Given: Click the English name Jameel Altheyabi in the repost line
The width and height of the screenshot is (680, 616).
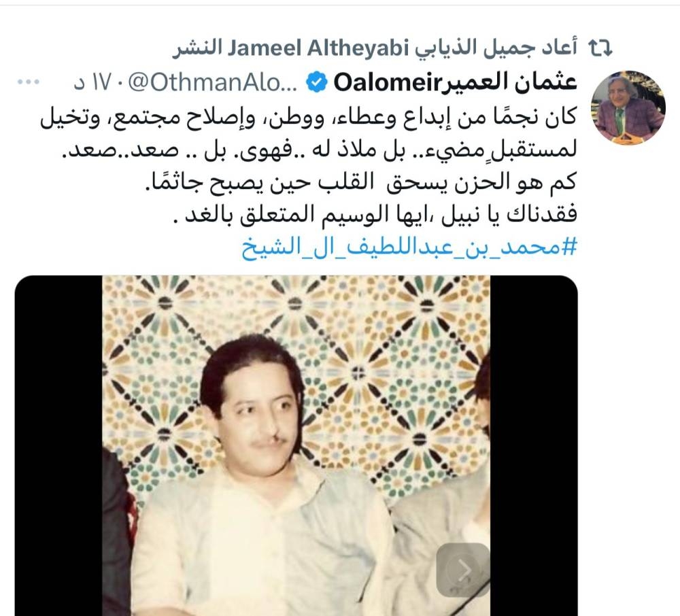Looking at the screenshot, I should (x=318, y=48).
